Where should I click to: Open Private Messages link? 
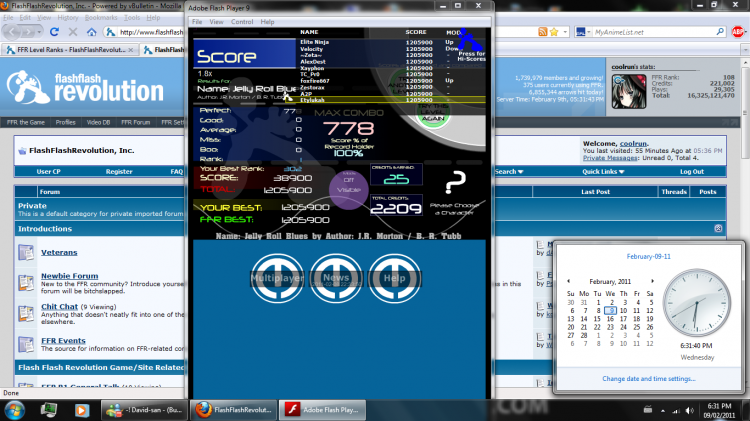610,157
